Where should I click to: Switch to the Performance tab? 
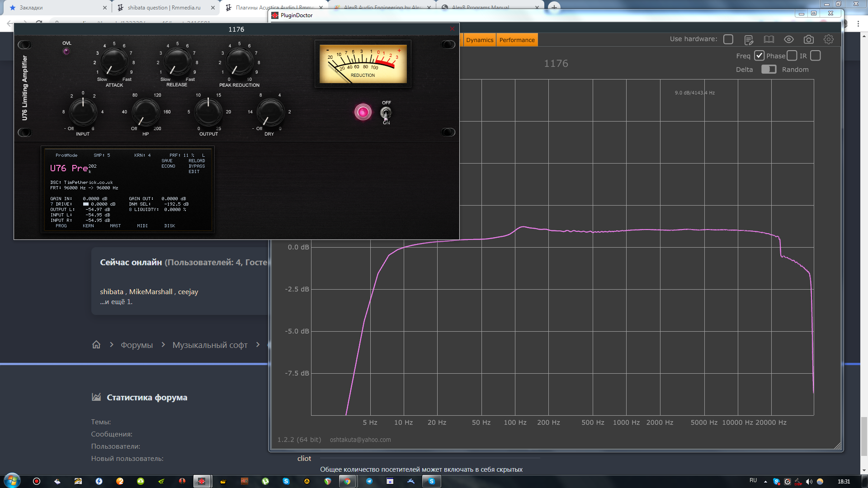pyautogui.click(x=517, y=40)
